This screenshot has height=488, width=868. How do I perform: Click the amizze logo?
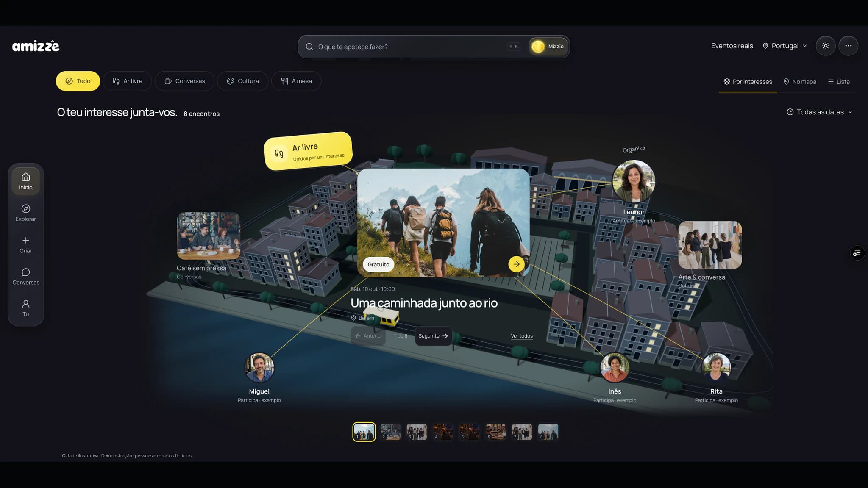click(36, 46)
